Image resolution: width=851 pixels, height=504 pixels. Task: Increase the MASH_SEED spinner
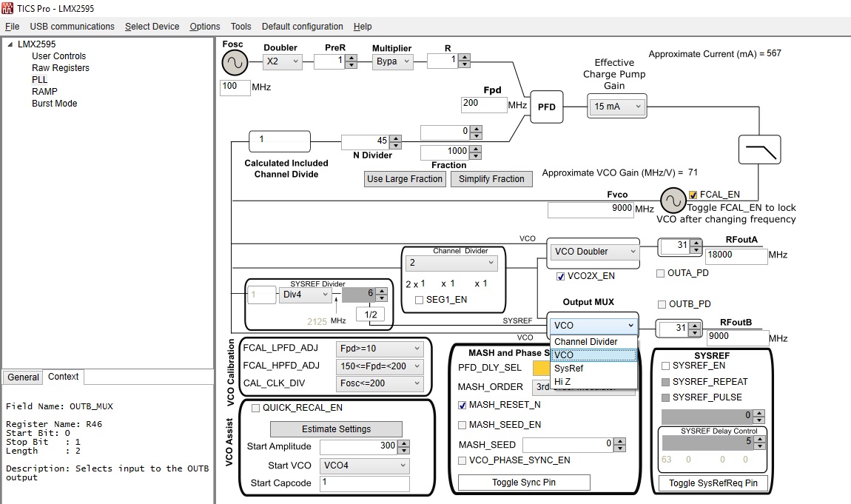(620, 442)
